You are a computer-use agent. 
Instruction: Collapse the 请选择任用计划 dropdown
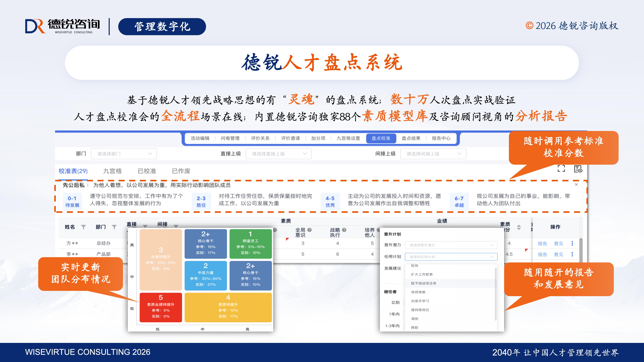[x=451, y=257]
